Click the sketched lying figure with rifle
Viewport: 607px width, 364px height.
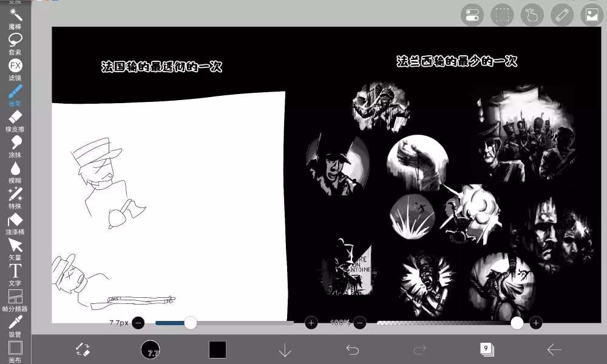tap(112, 282)
